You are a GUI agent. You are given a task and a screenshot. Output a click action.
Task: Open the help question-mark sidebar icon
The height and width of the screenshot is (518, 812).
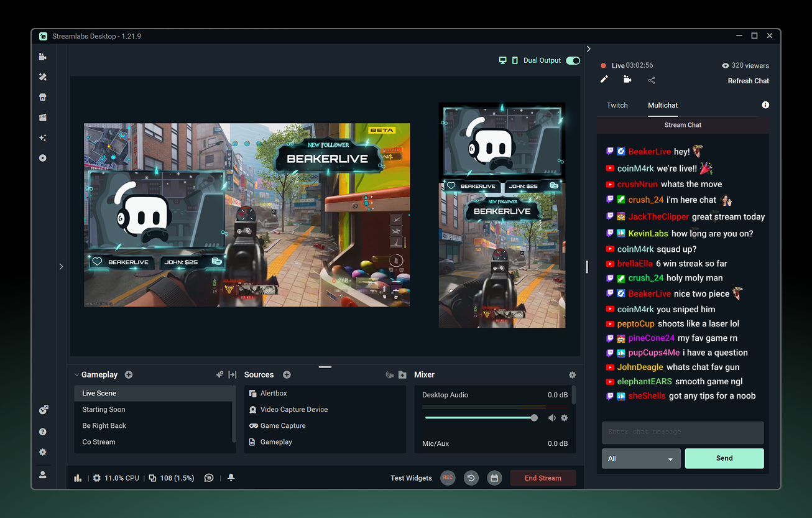[x=43, y=432]
